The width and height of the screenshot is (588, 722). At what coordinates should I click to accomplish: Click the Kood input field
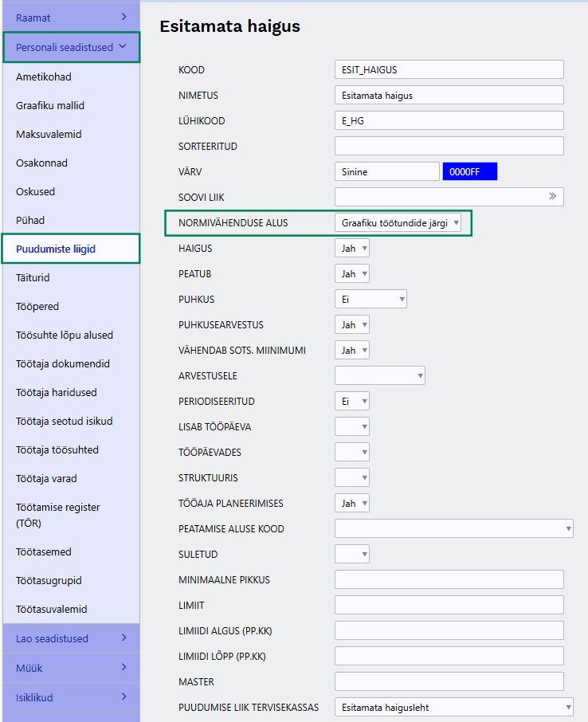click(x=449, y=69)
